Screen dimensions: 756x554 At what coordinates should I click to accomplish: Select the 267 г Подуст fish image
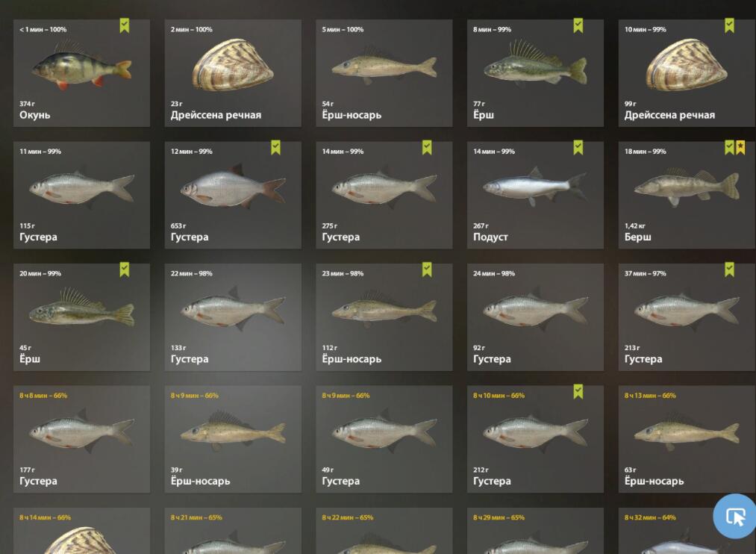(x=535, y=186)
